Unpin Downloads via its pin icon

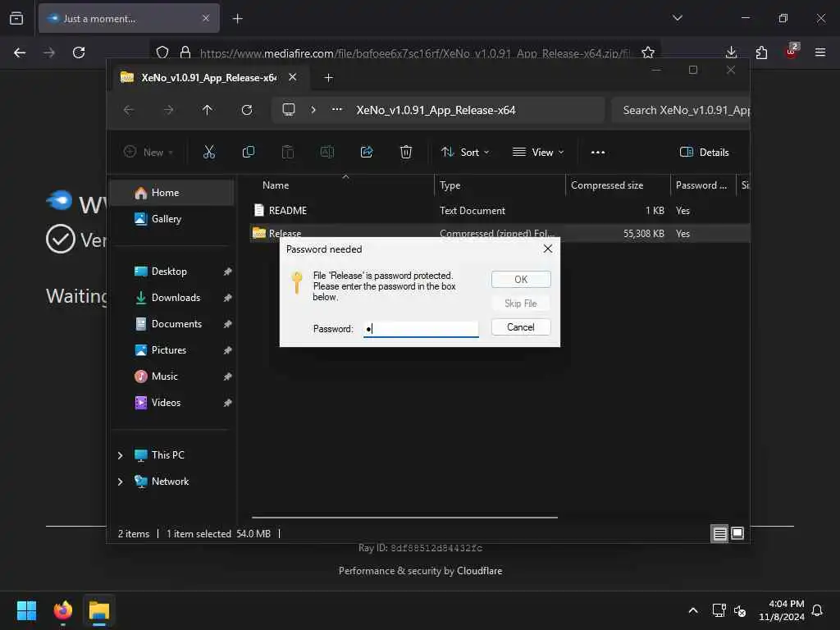coord(228,298)
